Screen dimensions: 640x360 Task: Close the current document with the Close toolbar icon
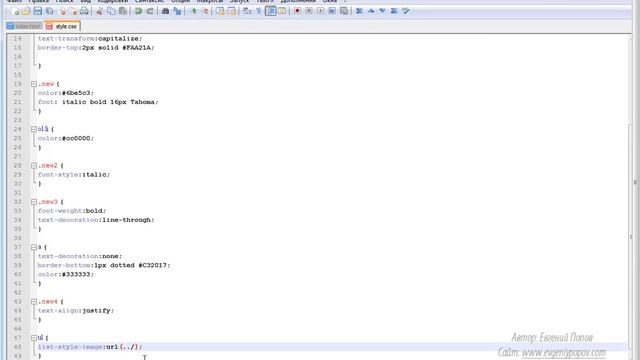[62, 11]
